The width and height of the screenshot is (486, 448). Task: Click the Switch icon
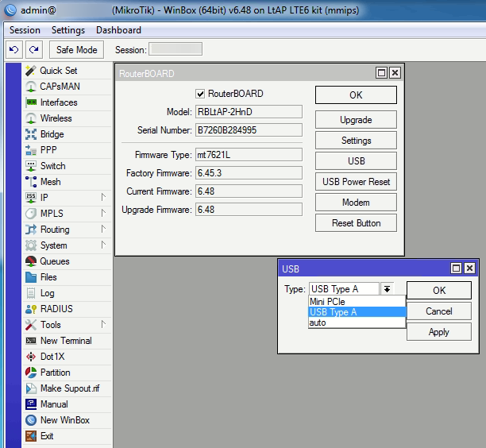pyautogui.click(x=31, y=166)
